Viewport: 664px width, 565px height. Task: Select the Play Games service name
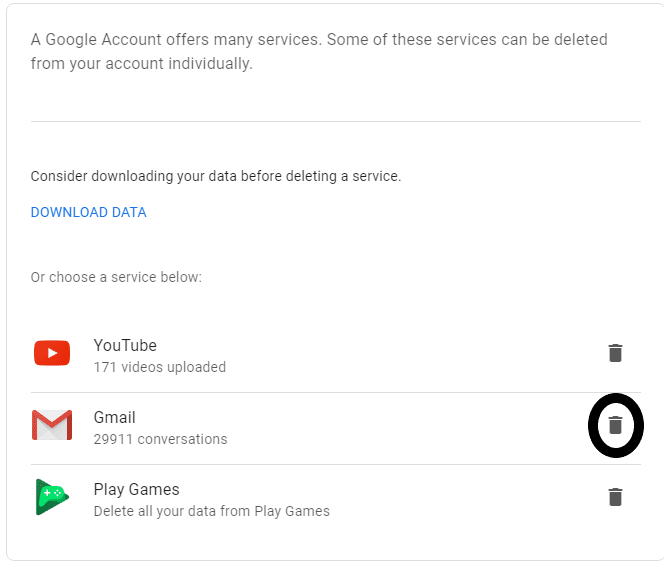pyautogui.click(x=136, y=490)
